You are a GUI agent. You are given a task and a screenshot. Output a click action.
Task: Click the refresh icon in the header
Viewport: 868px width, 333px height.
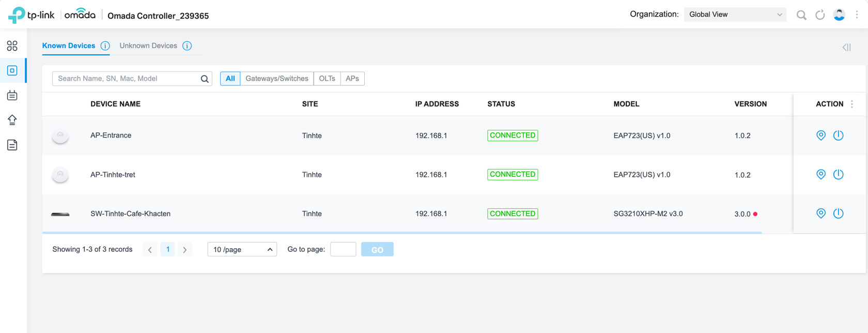(x=820, y=15)
